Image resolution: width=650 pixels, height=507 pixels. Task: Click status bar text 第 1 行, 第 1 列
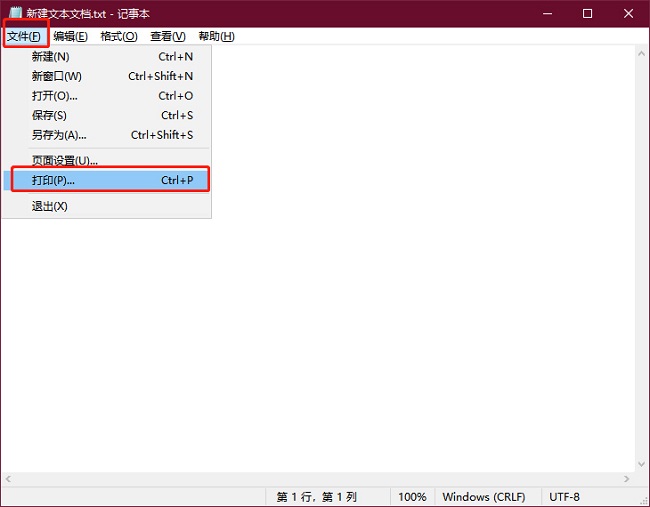tap(316, 497)
